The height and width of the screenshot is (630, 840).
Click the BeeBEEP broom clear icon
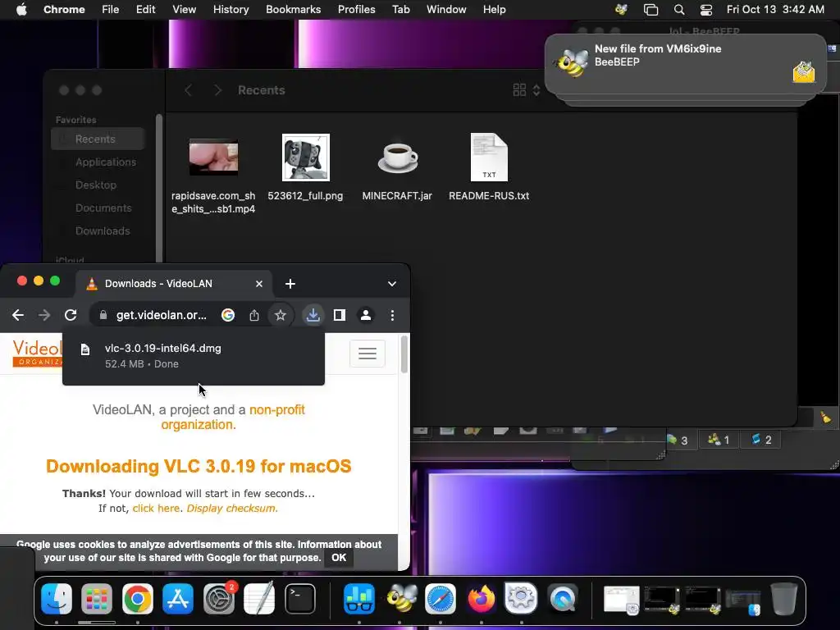pyautogui.click(x=825, y=418)
